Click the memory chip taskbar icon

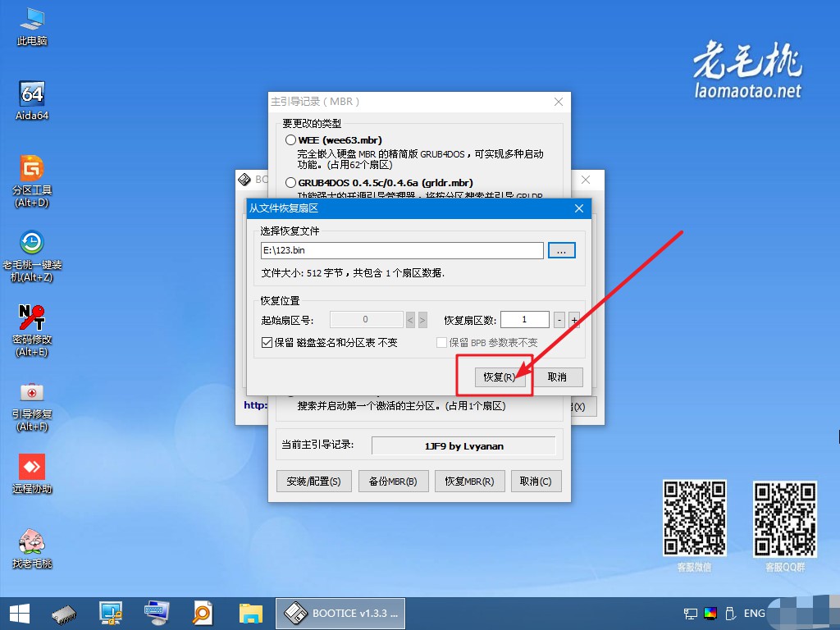pyautogui.click(x=64, y=614)
